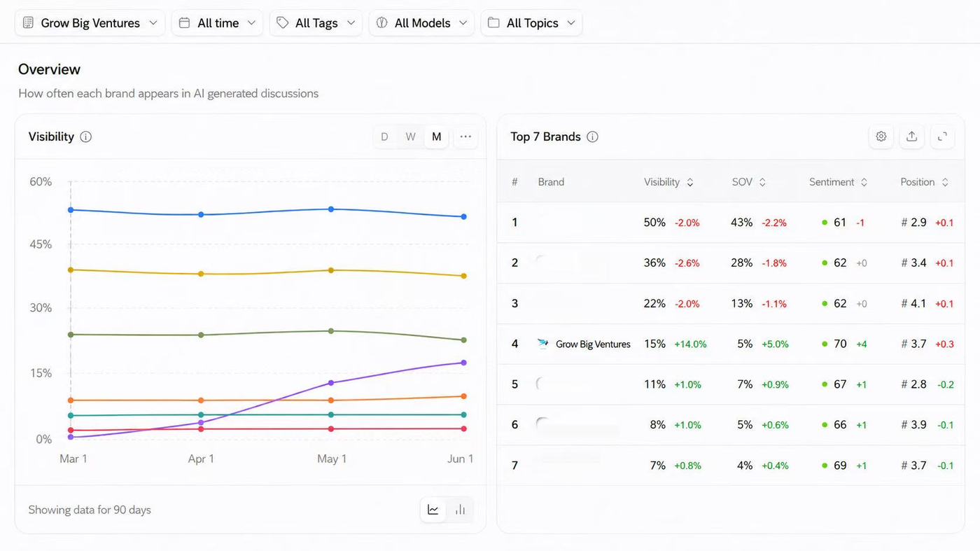The image size is (980, 551).
Task: Open Top 7 Brands settings gear
Action: 881,137
